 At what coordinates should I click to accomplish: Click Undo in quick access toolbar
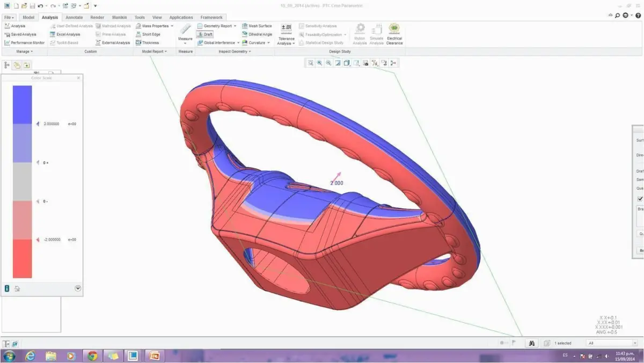40,6
